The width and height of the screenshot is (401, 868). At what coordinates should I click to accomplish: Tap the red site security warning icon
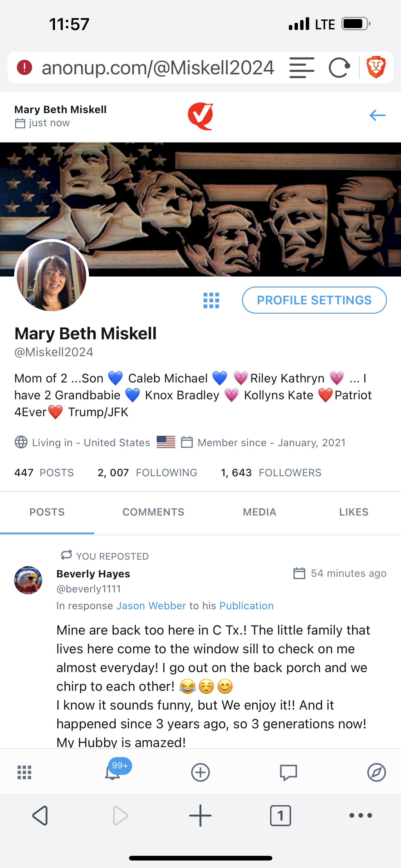[25, 67]
